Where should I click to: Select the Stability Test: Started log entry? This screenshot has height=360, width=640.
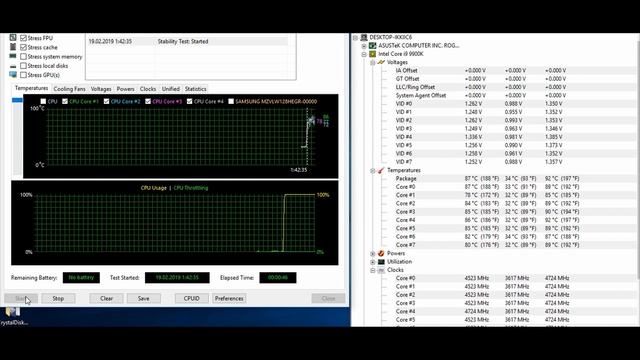(188, 41)
